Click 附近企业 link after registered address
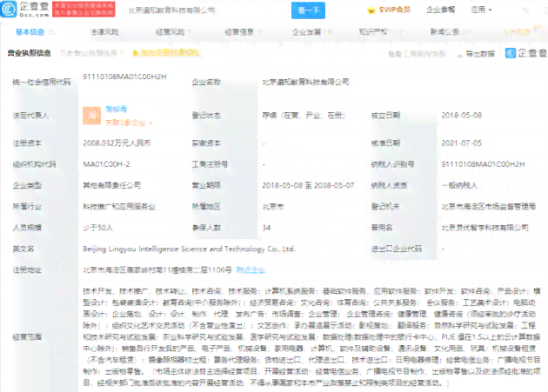The height and width of the screenshot is (392, 548). [x=251, y=270]
